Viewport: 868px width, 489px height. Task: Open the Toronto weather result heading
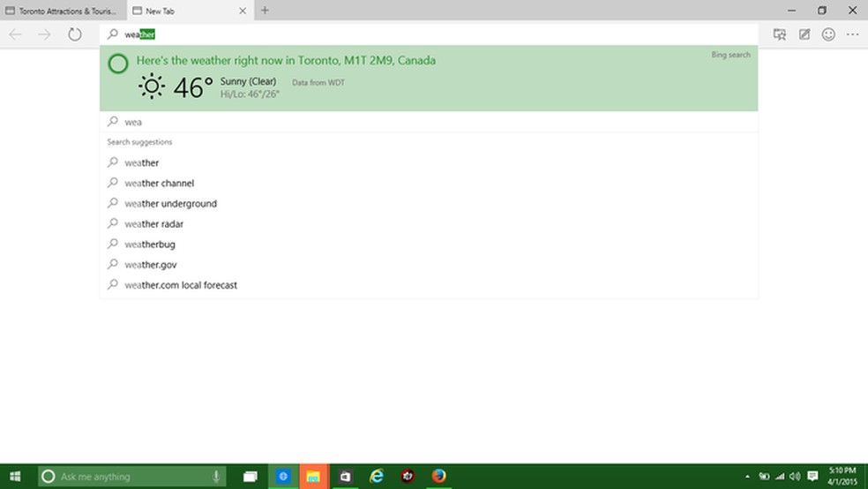[286, 60]
